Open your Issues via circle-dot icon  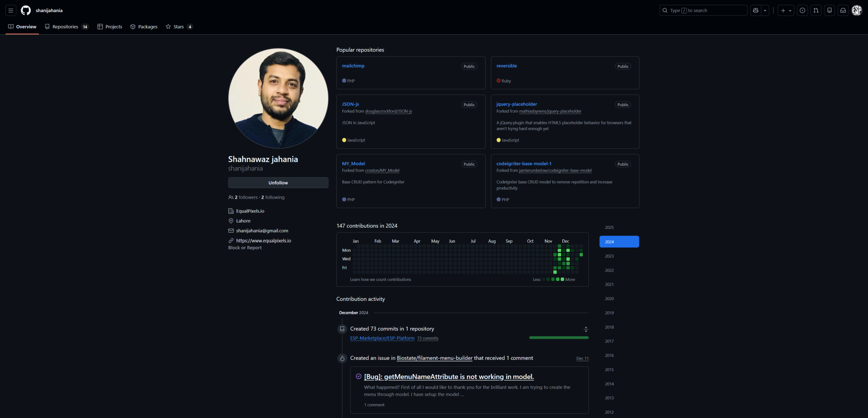click(802, 10)
